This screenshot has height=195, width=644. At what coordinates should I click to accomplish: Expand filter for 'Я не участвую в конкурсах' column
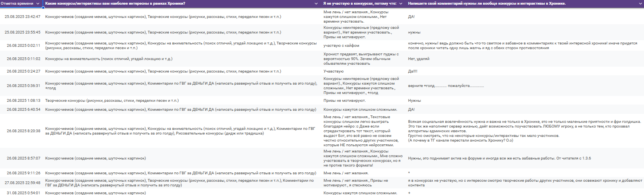coord(401,4)
